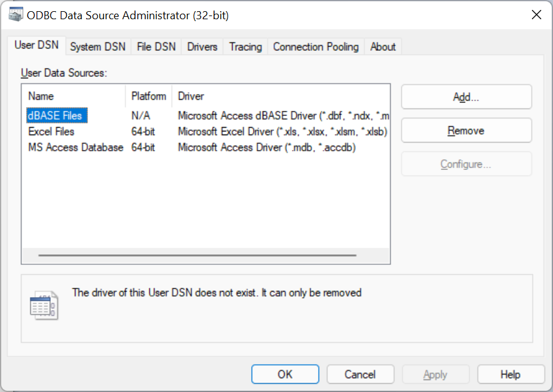This screenshot has height=392, width=553.
Task: Click the User Data Sources label
Action: click(x=64, y=73)
